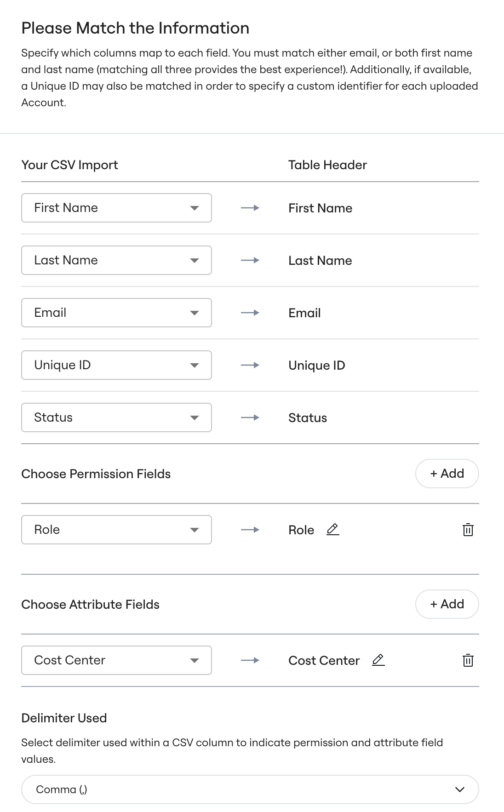Open the Cost Center column dropdown
The height and width of the screenshot is (812, 504).
(x=116, y=660)
